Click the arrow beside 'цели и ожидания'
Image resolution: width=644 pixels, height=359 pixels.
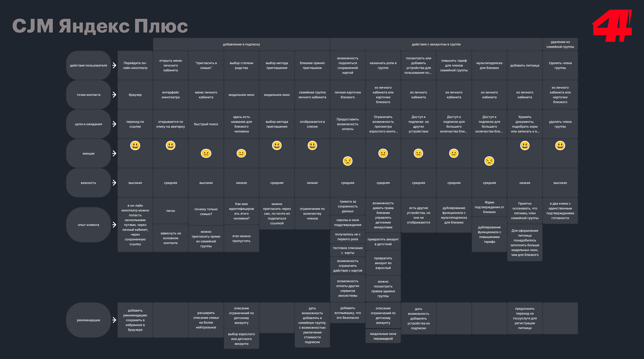point(114,124)
